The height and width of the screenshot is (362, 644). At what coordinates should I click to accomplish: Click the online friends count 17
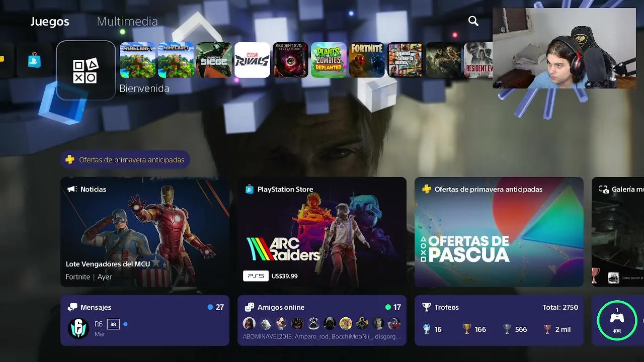396,307
